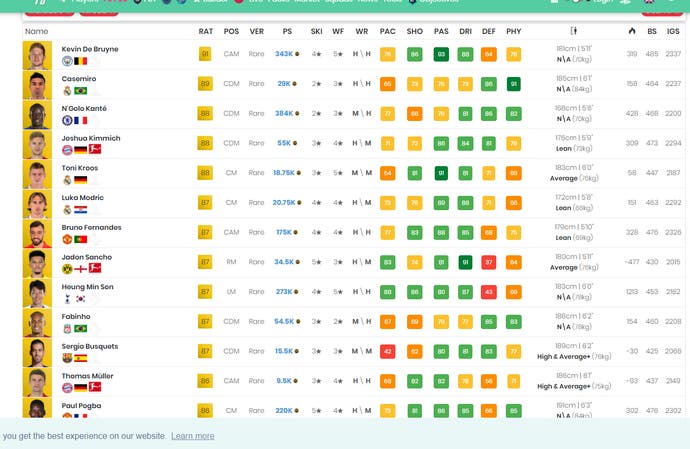The width and height of the screenshot is (690, 449).
Task: Click Fabinho's Liverpool club badge
Action: [x=67, y=328]
